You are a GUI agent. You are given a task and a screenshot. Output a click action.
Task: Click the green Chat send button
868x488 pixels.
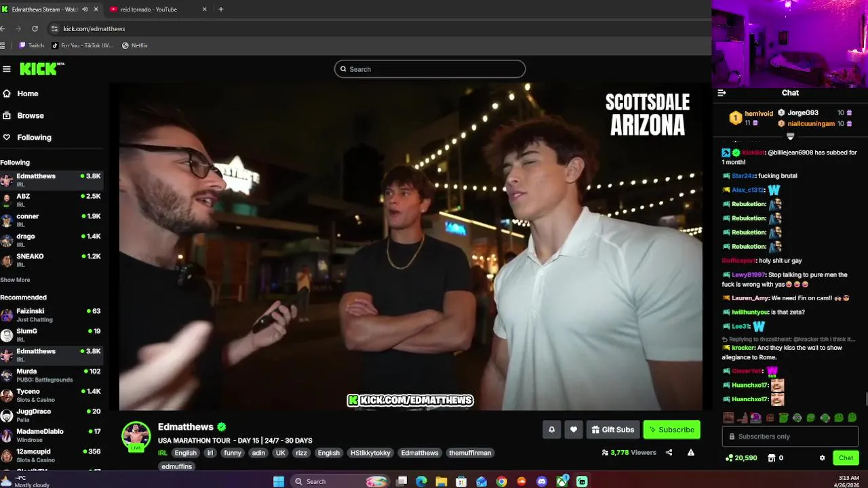tap(846, 458)
